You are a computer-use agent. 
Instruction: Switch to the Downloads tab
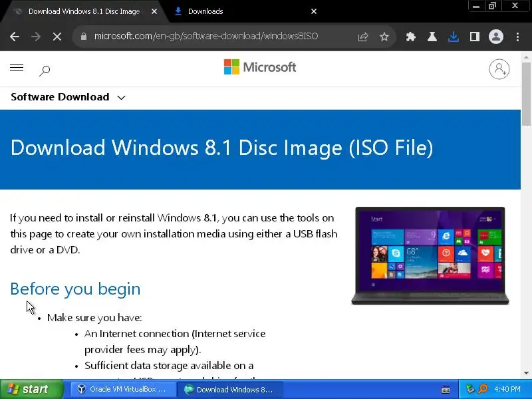[237, 11]
